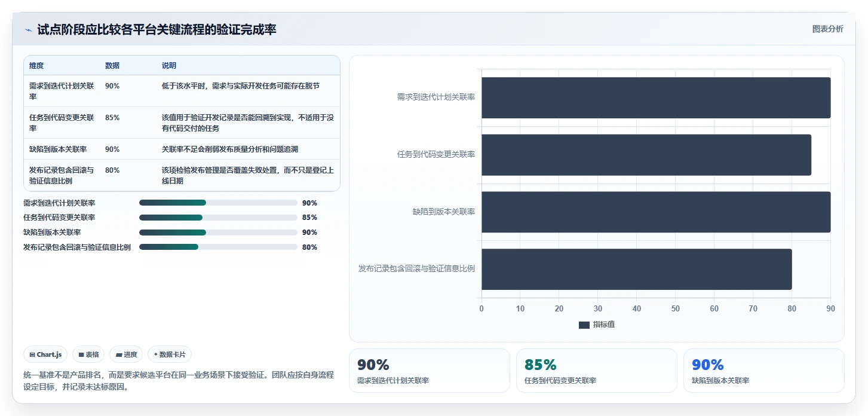Click the chart bar for 发布记录包含回滚与验证信息比例
The width and height of the screenshot is (868, 416).
(x=637, y=269)
